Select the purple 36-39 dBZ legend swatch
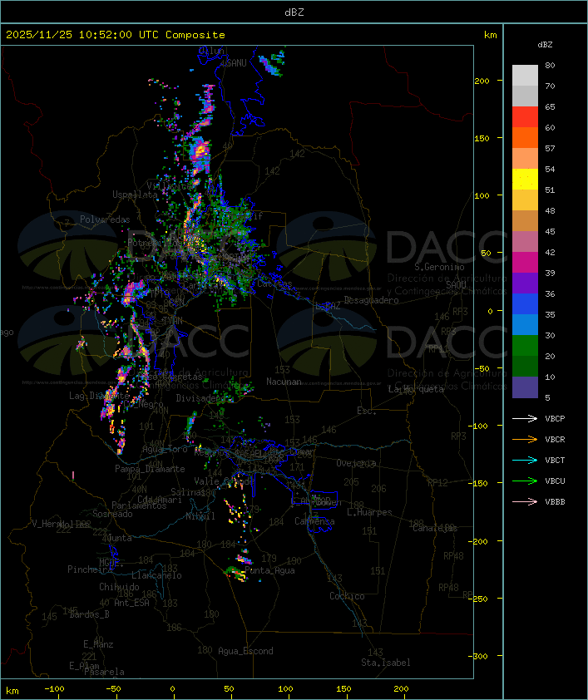Image resolution: width=588 pixels, height=700 pixels. [525, 283]
